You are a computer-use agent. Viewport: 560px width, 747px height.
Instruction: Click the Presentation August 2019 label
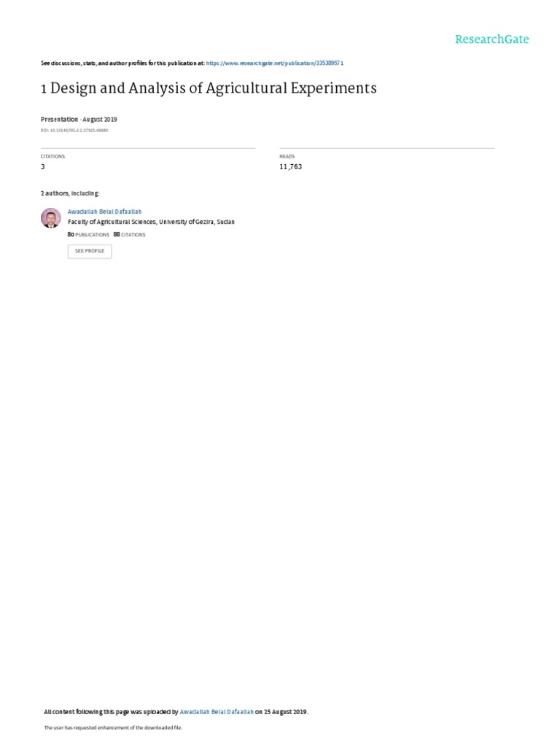click(x=79, y=119)
